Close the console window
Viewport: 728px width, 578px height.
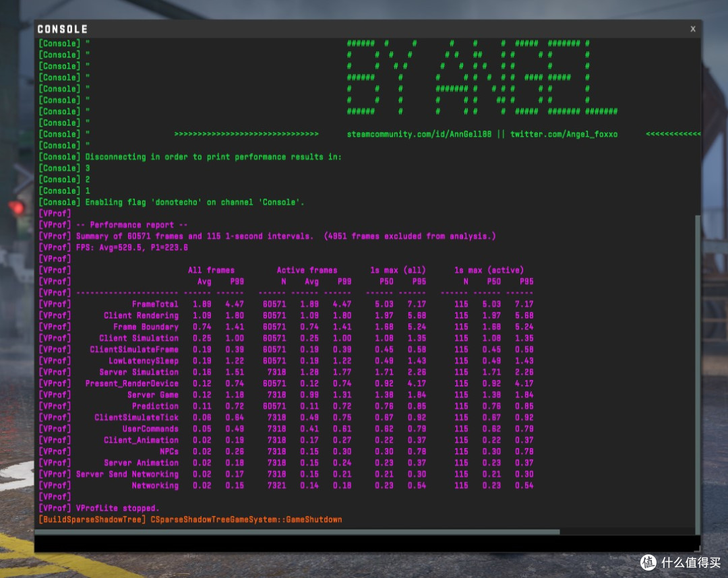[x=693, y=29]
